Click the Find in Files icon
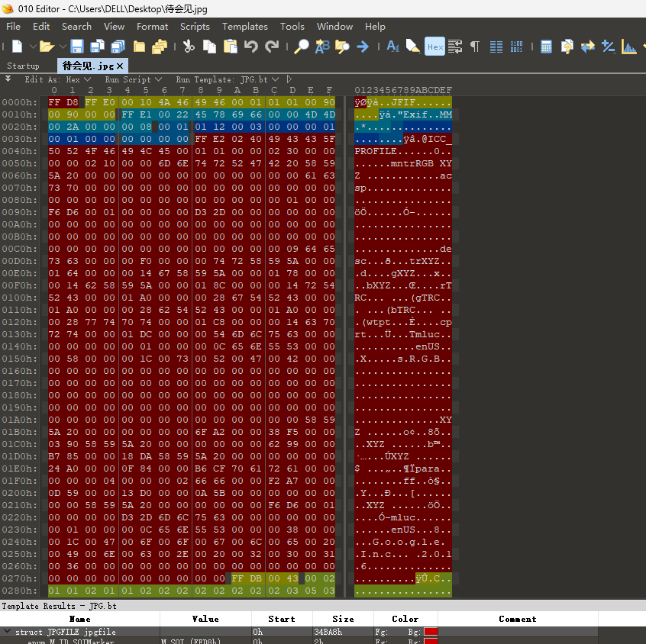Image resolution: width=646 pixels, height=644 pixels. point(342,47)
